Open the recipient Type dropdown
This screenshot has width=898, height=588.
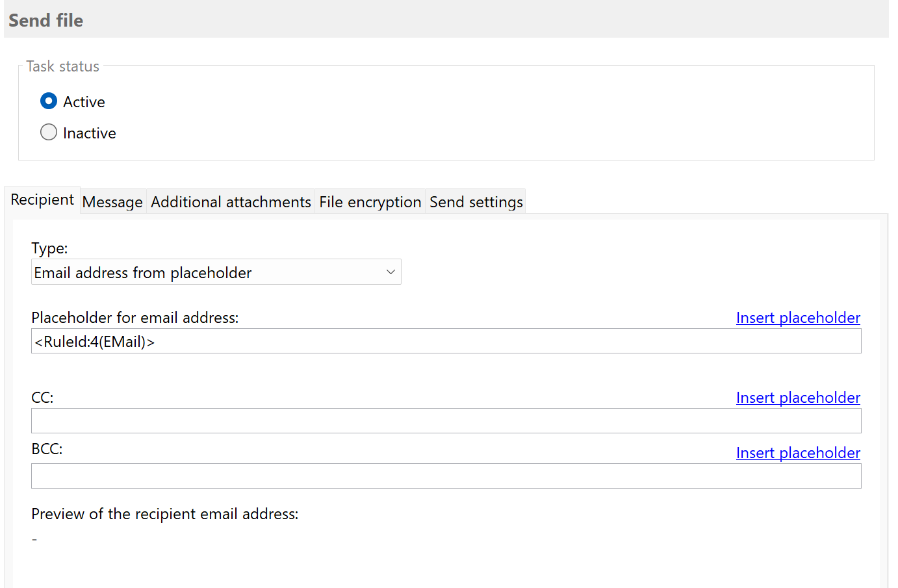(x=216, y=272)
